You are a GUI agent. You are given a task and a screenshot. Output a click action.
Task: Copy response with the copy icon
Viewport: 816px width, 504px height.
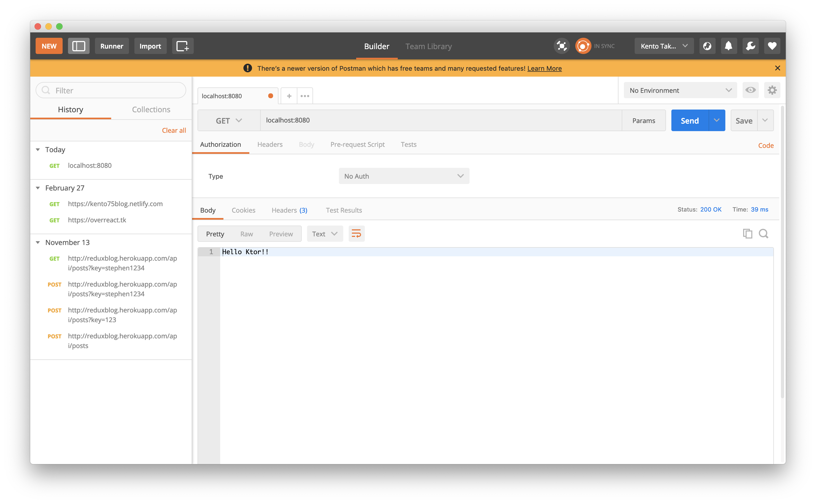(747, 234)
